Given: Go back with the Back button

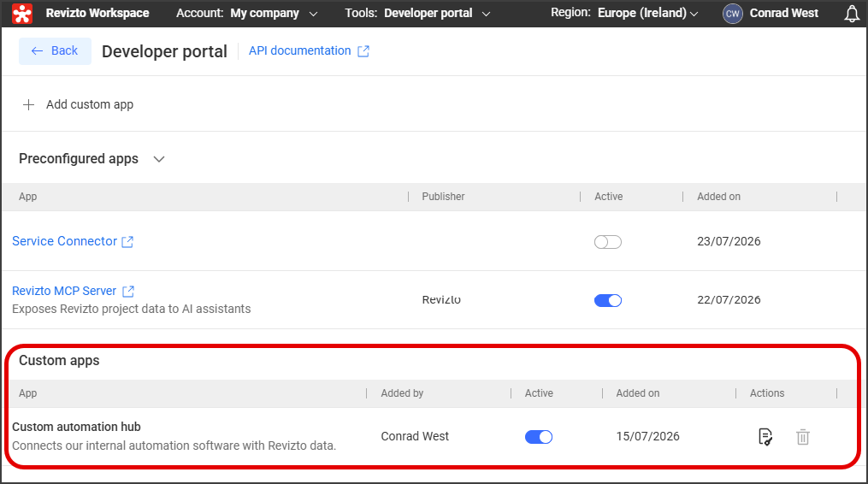Looking at the screenshot, I should pos(55,51).
